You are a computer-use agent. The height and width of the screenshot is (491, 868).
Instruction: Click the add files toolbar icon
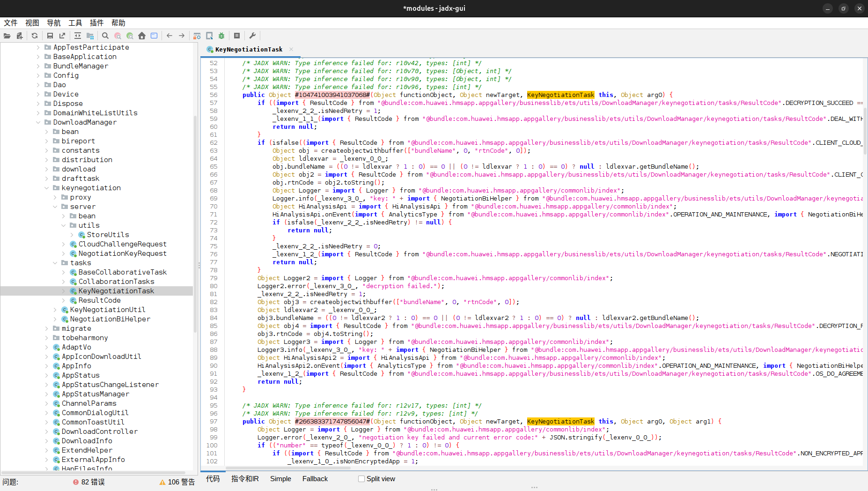click(x=19, y=36)
